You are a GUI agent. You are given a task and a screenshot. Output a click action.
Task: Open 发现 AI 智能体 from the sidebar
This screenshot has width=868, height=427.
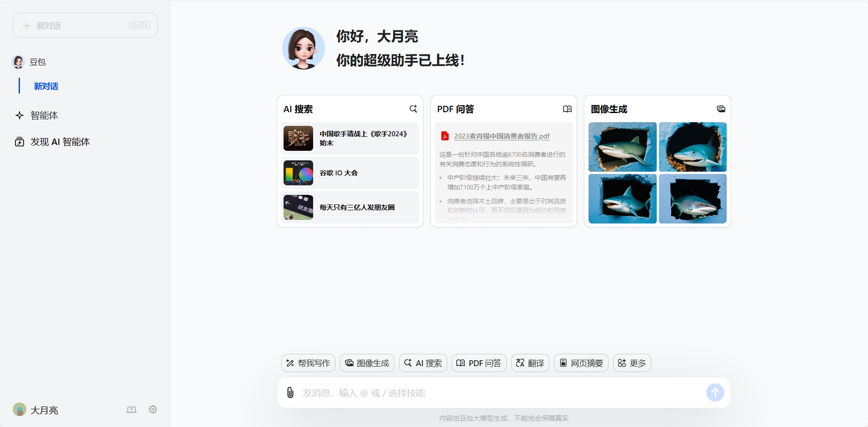tap(60, 141)
